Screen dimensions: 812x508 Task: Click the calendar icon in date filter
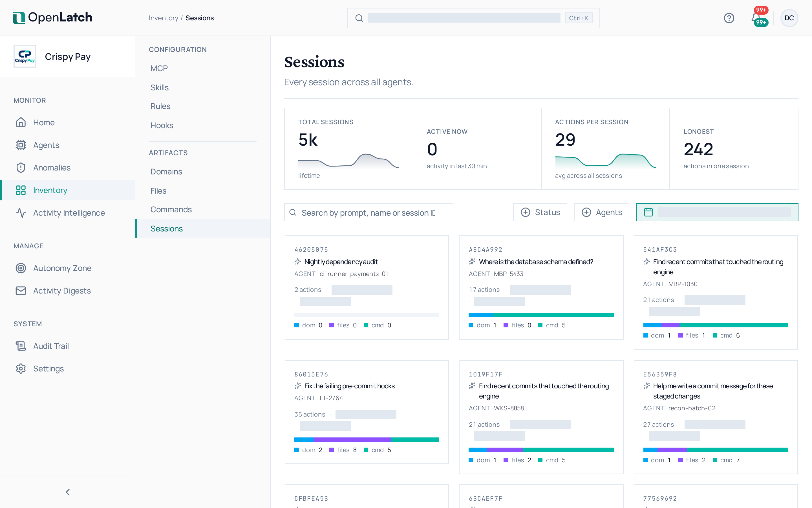pos(648,212)
